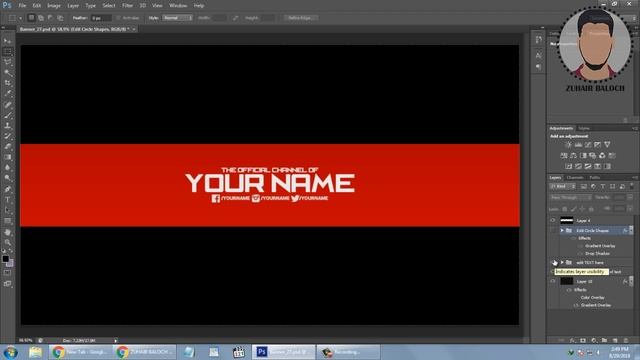
Task: Open the Opacity value dropdown
Action: click(630, 198)
